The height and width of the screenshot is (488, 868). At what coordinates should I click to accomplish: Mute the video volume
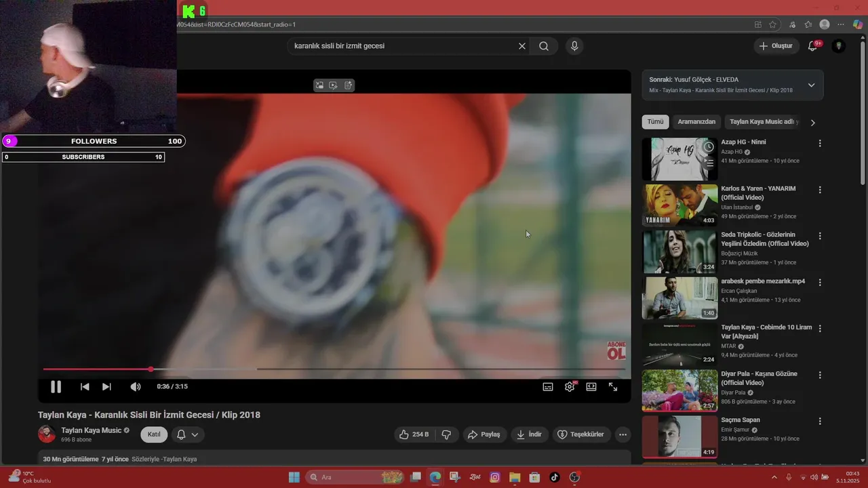coord(136,386)
